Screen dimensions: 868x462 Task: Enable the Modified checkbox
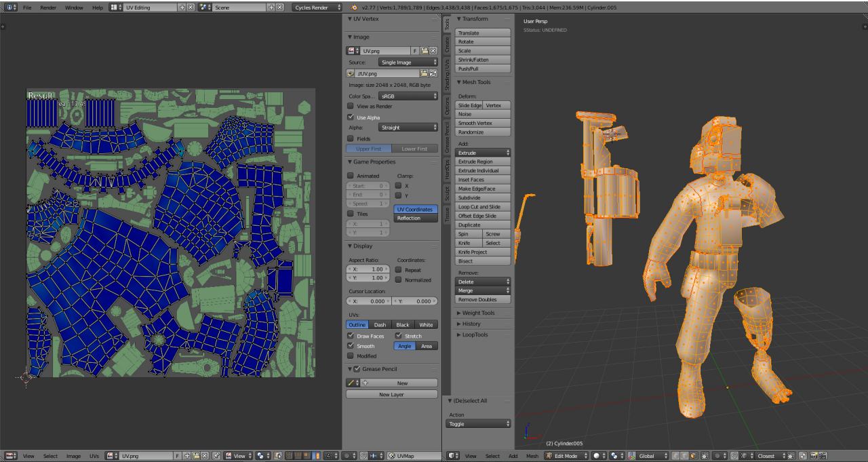[351, 355]
